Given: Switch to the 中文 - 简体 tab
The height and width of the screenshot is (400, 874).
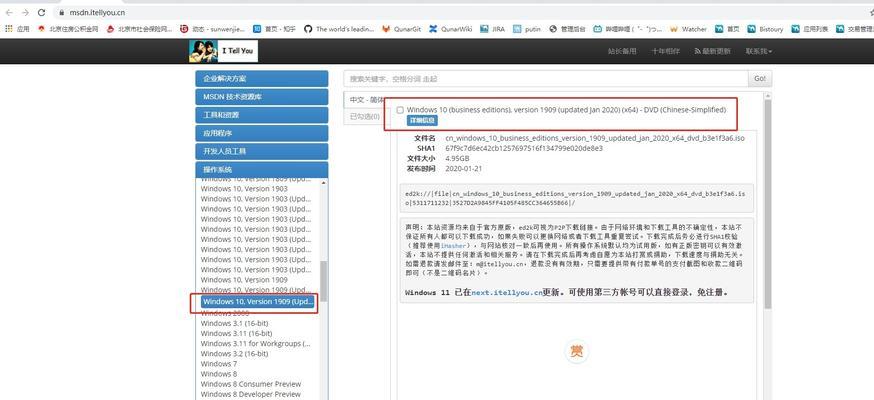Looking at the screenshot, I should pos(367,100).
